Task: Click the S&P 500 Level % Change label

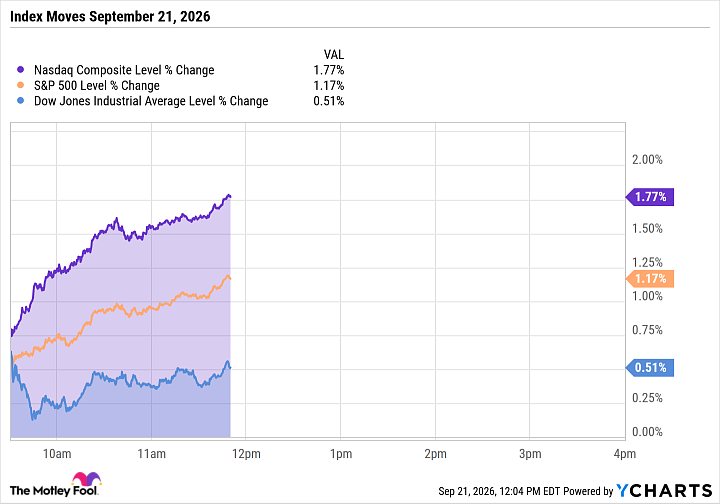Action: tap(97, 85)
